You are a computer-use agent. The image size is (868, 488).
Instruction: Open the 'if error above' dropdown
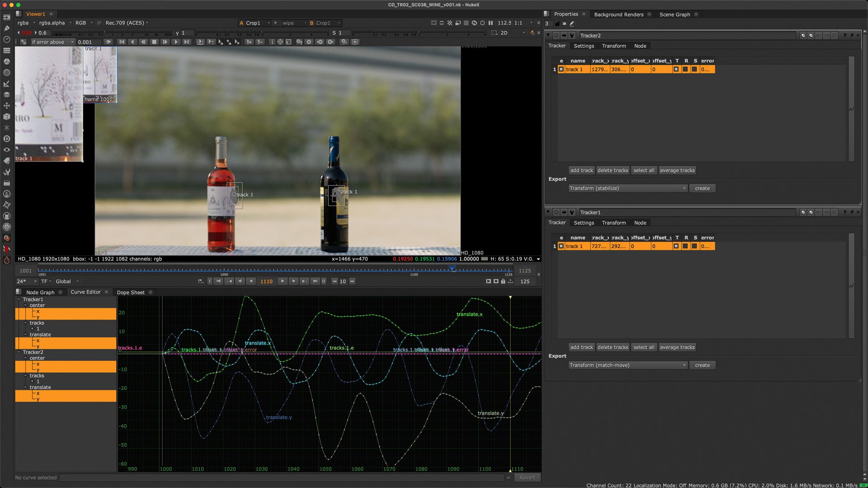[x=52, y=42]
